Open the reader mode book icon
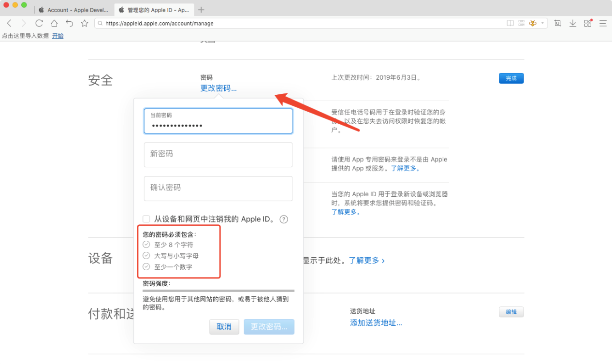The image size is (612, 364). (510, 23)
